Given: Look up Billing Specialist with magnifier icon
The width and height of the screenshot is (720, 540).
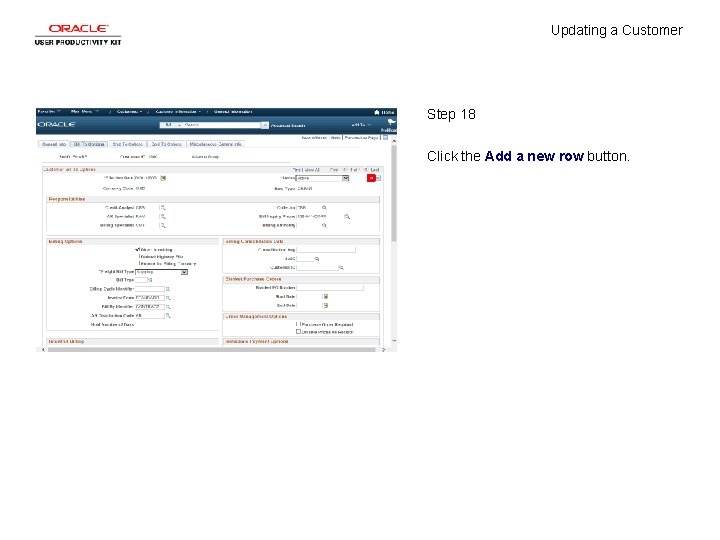Looking at the screenshot, I should (x=163, y=225).
